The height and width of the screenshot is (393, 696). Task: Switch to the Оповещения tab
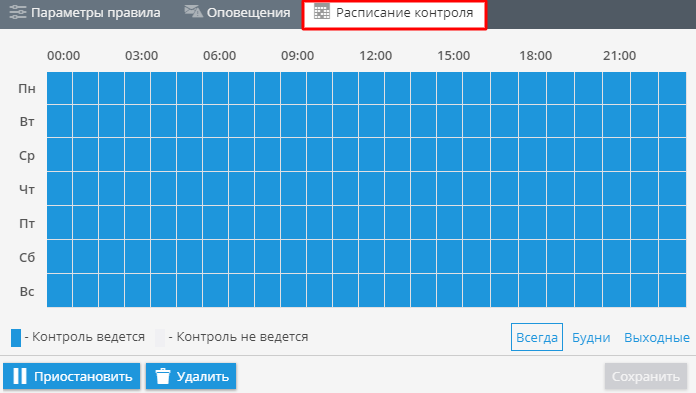coord(237,13)
